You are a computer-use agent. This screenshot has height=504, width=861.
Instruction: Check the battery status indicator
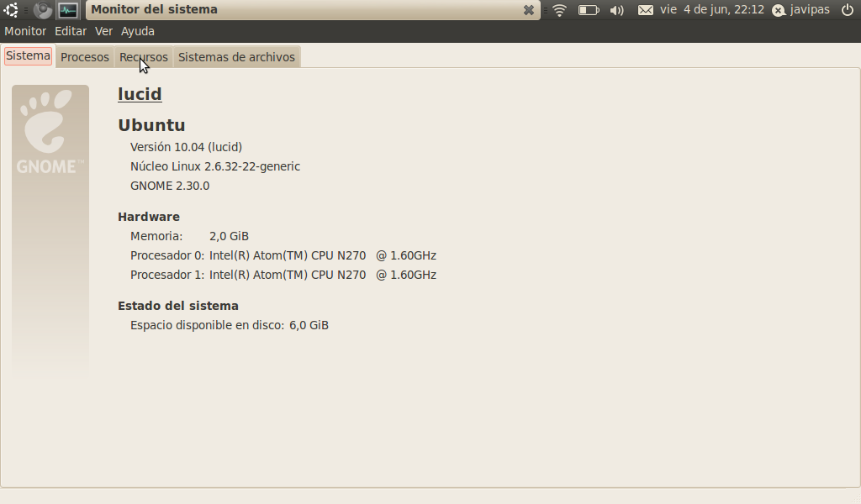[x=589, y=10]
